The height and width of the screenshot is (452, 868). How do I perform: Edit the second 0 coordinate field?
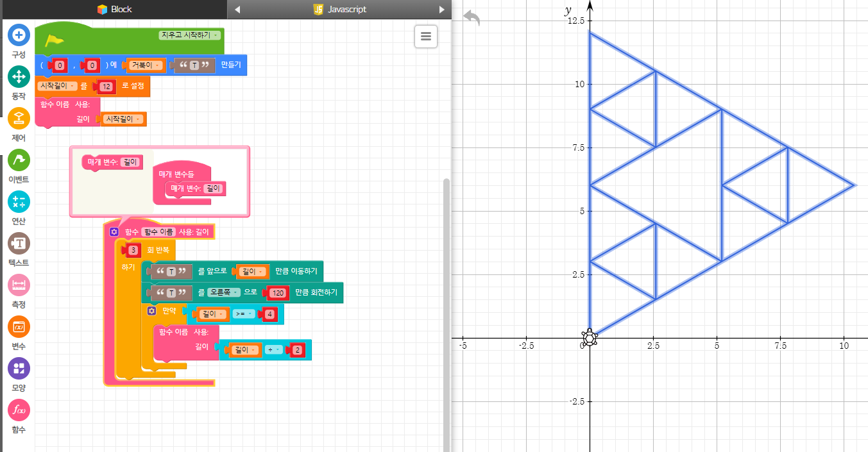coord(92,65)
